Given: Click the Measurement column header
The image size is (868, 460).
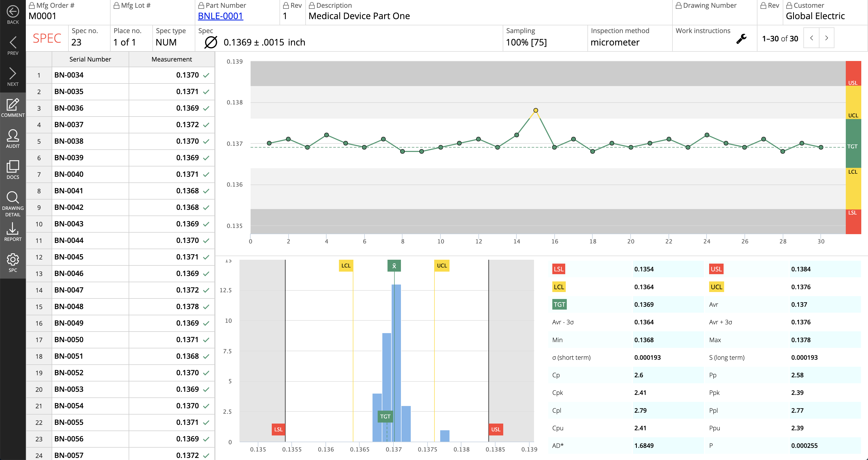Looking at the screenshot, I should tap(172, 59).
